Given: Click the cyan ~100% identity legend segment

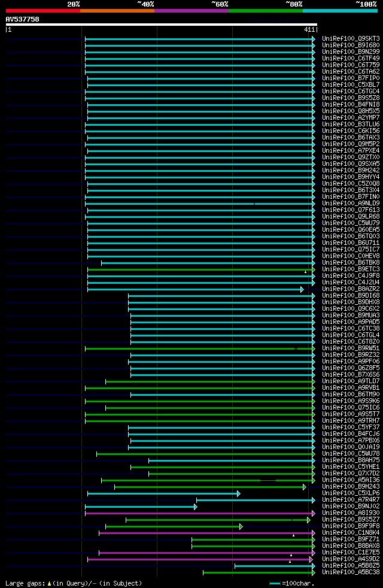Looking at the screenshot, I should coord(340,11).
